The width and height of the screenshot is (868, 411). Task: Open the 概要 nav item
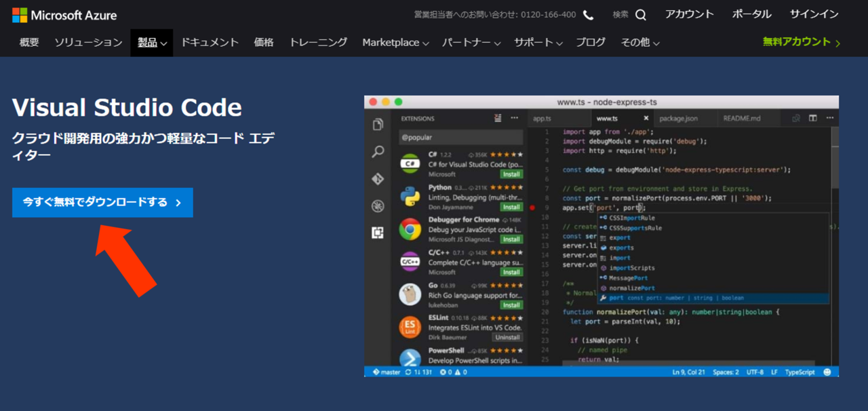click(x=29, y=42)
